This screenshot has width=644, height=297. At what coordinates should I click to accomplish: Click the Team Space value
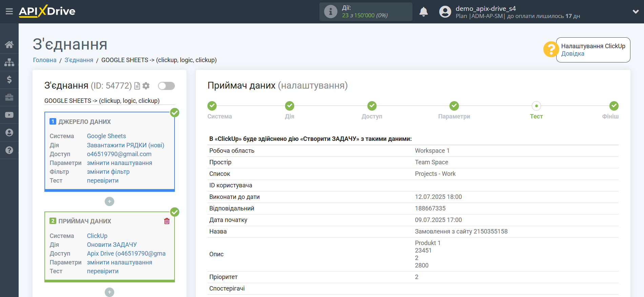tap(431, 162)
